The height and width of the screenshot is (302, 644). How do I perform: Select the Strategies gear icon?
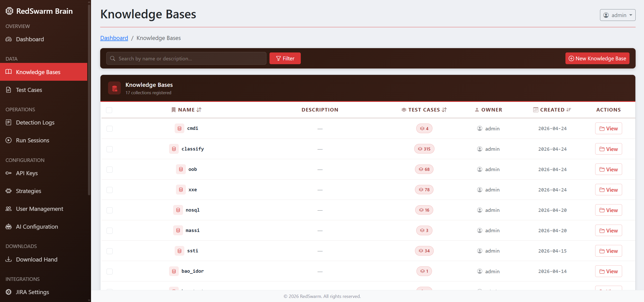pos(8,191)
